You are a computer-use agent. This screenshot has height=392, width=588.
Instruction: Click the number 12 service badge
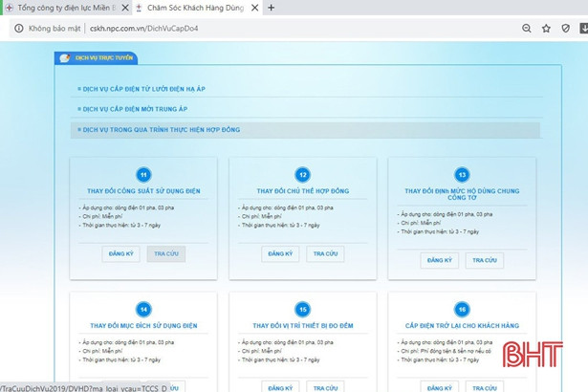(x=302, y=175)
